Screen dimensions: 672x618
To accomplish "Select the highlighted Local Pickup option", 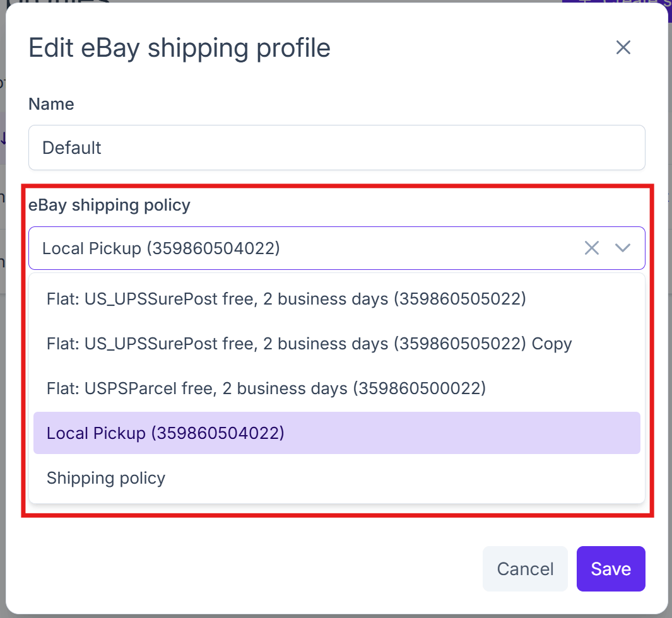I will (165, 433).
